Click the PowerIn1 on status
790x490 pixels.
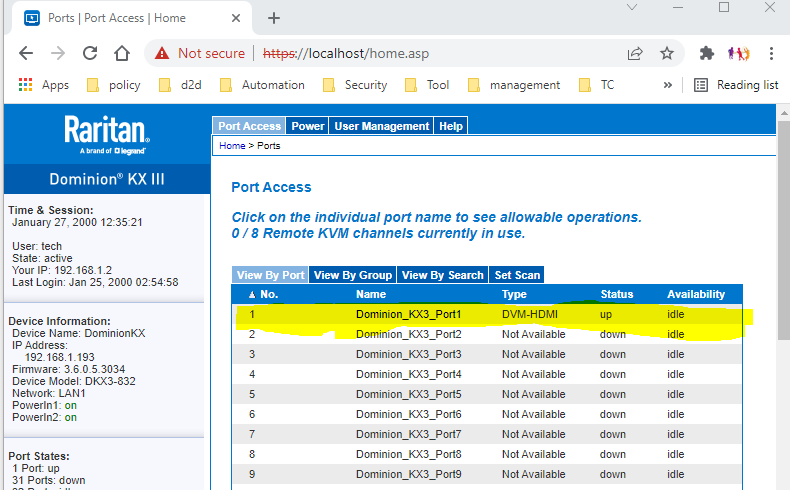pos(71,405)
